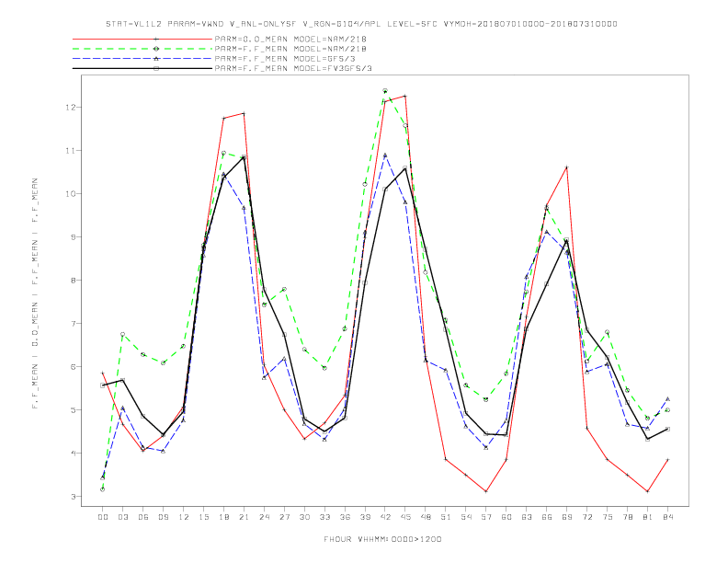Click y-axis tick value 11
This screenshot has width=728, height=563.
[x=70, y=151]
